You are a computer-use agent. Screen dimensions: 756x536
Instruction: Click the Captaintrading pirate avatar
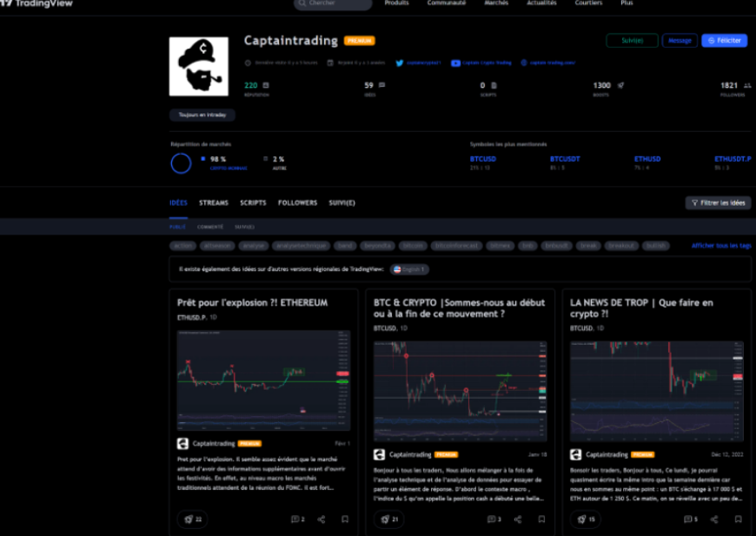click(x=198, y=66)
